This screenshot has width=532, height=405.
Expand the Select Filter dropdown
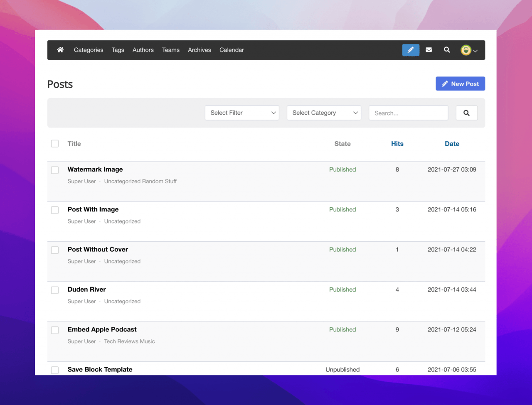point(242,113)
